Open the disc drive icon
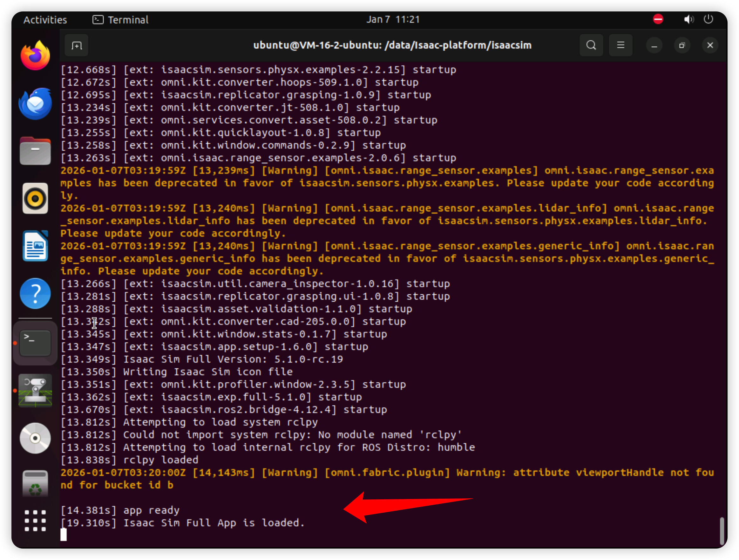 (35, 438)
